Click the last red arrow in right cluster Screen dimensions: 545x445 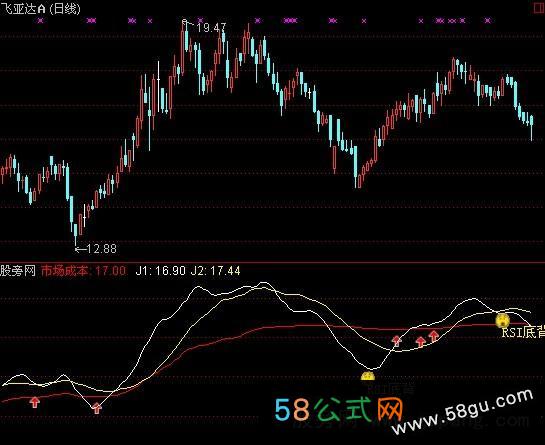pyautogui.click(x=433, y=336)
